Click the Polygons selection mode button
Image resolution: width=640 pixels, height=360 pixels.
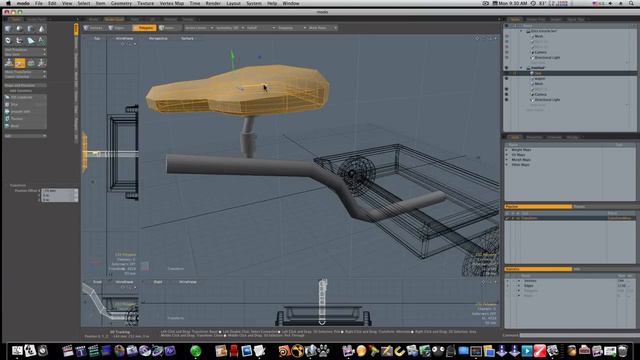pos(144,28)
